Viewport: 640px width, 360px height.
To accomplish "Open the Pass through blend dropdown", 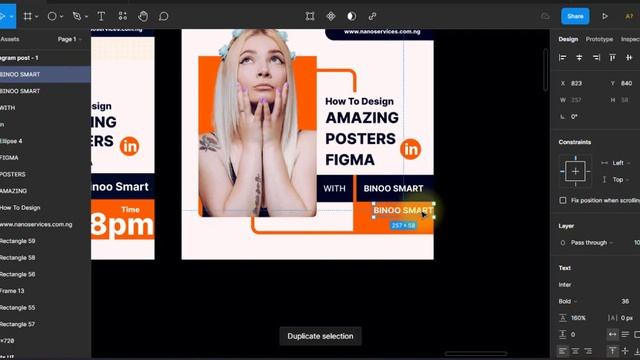I will 592,243.
